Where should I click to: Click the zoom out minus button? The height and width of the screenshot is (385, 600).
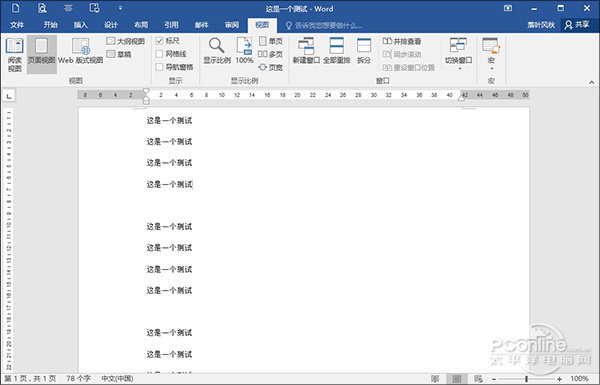tap(494, 379)
